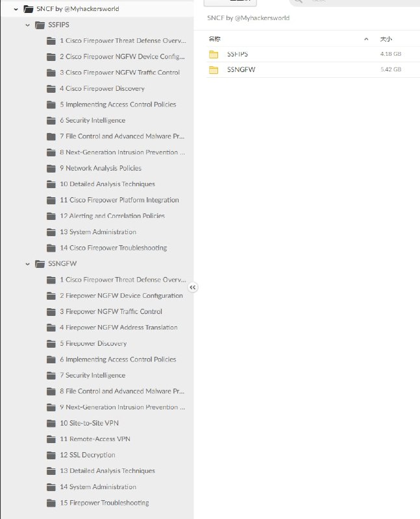The image size is (420, 519).
Task: Open folder icon for 4 Firepower NGFW Address Translation
Action: click(51, 328)
